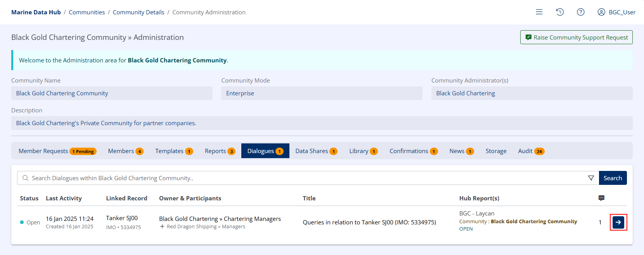View the Storage tab
Image resolution: width=644 pixels, height=255 pixels.
[496, 151]
